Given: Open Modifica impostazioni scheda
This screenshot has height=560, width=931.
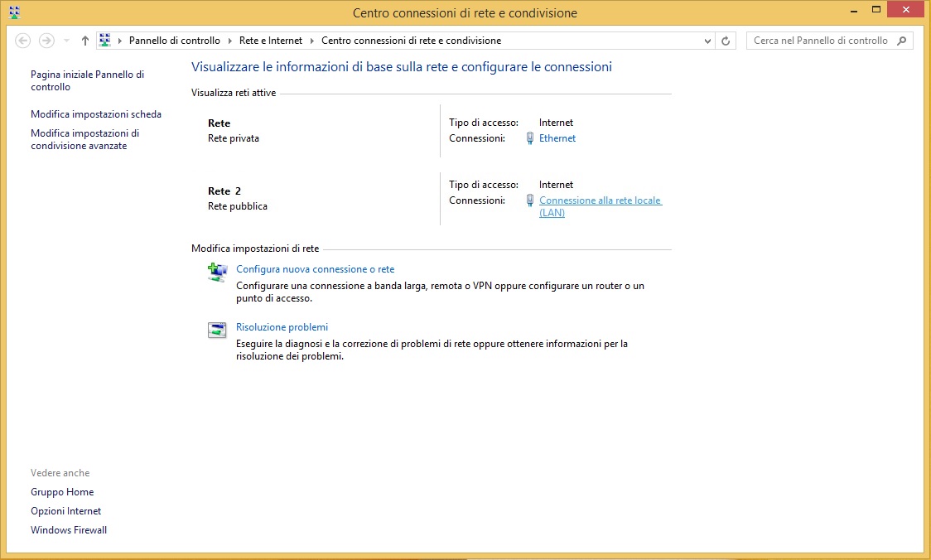Looking at the screenshot, I should pos(97,113).
